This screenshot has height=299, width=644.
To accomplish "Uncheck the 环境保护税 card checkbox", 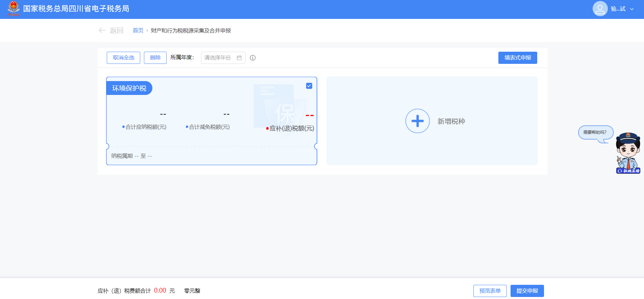I will tap(309, 86).
